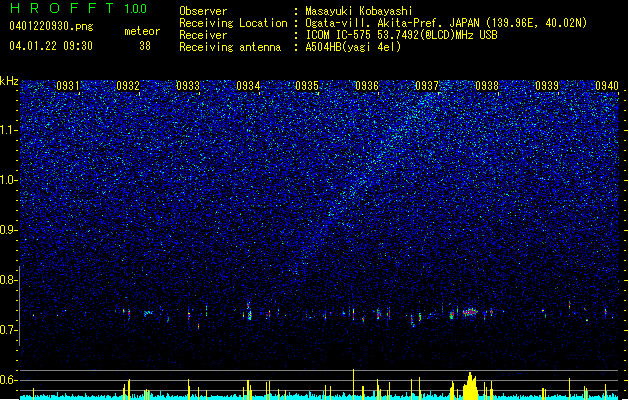Click the receiver ICOM IC-575 text

[401, 35]
